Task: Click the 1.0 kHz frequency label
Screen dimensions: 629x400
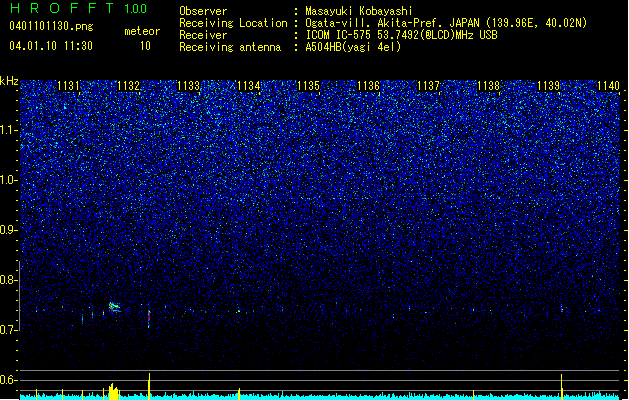Action: (8, 181)
